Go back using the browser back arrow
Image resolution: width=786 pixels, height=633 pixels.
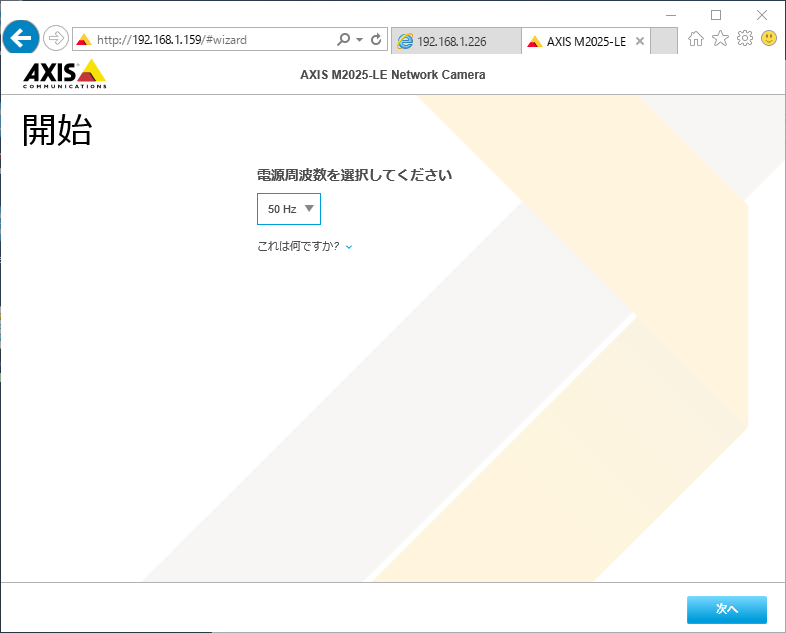coord(21,38)
